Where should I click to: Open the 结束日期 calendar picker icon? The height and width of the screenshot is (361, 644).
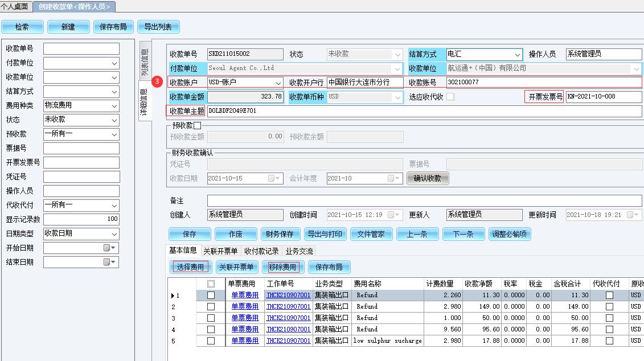tap(106, 262)
